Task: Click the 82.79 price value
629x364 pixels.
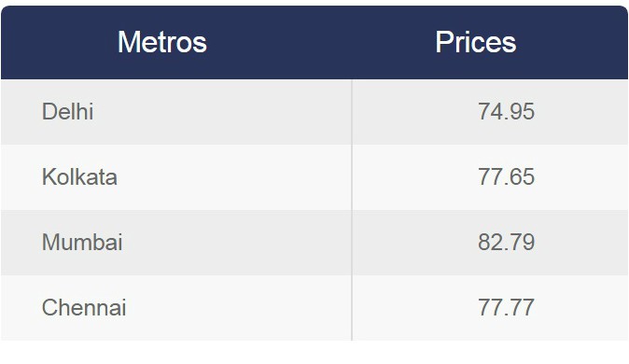Action: pos(506,243)
